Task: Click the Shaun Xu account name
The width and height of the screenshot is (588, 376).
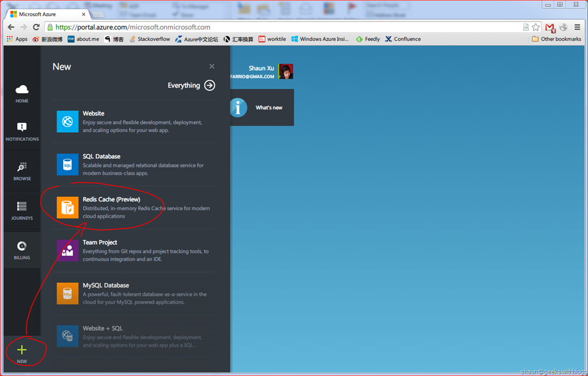Action: point(261,68)
